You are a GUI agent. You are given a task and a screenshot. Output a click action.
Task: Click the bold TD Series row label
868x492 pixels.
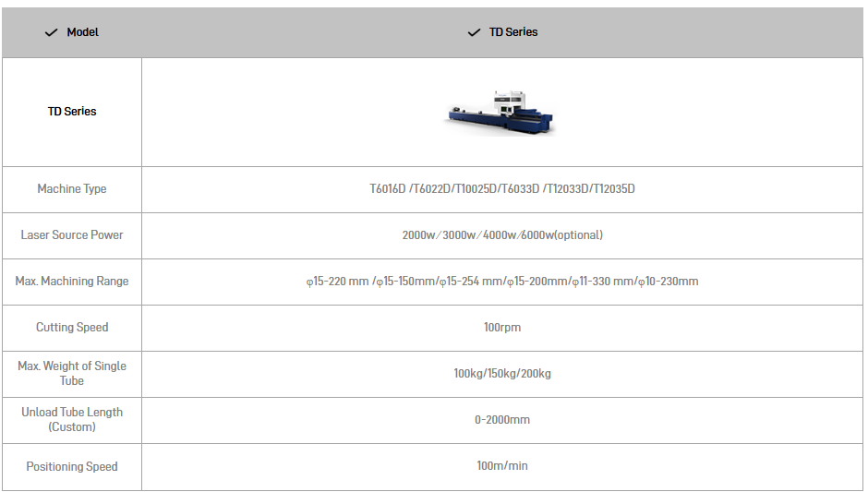tap(72, 112)
